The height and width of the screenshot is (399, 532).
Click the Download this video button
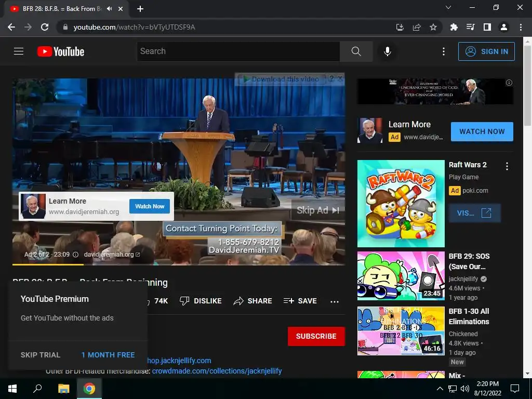(x=281, y=79)
